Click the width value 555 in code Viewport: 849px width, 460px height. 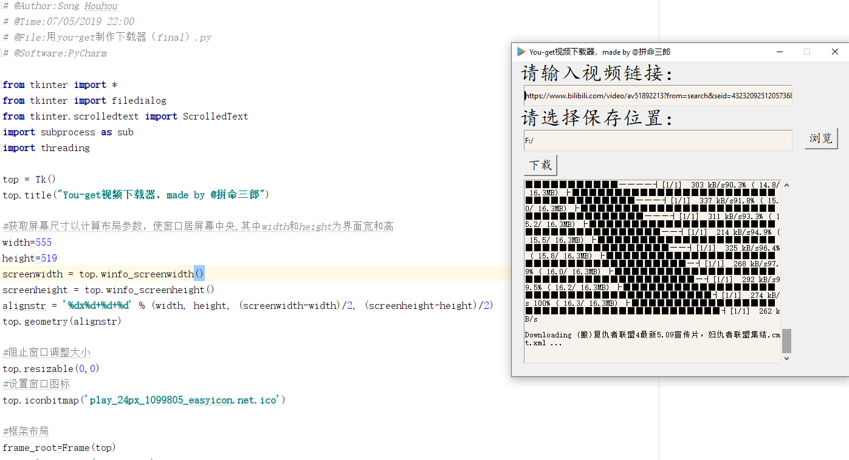pos(43,242)
